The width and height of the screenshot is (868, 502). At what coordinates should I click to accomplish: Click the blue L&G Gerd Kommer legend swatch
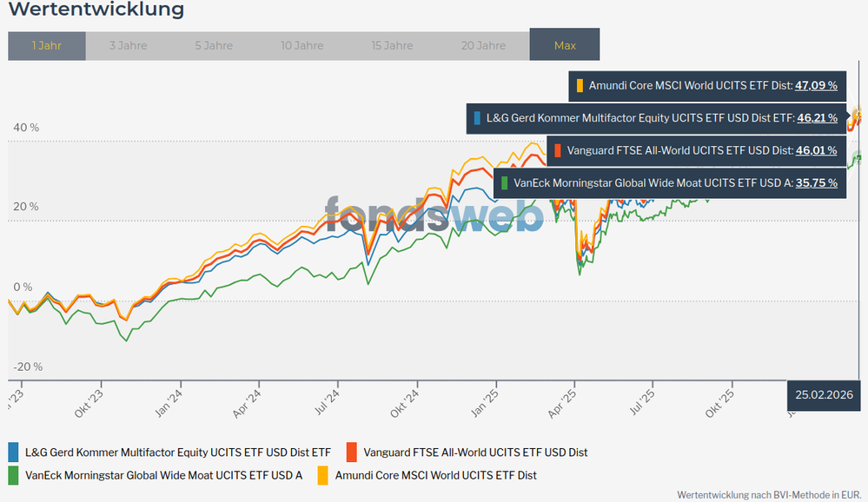point(13,452)
